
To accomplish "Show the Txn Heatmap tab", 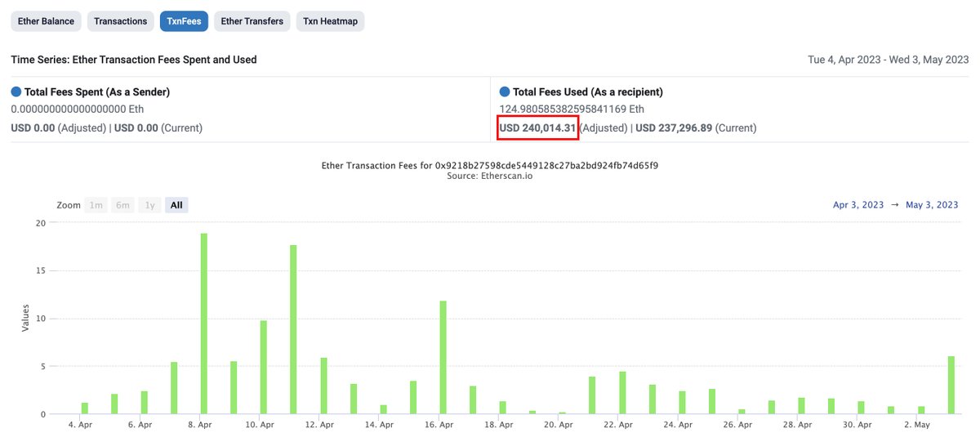I will (330, 21).
